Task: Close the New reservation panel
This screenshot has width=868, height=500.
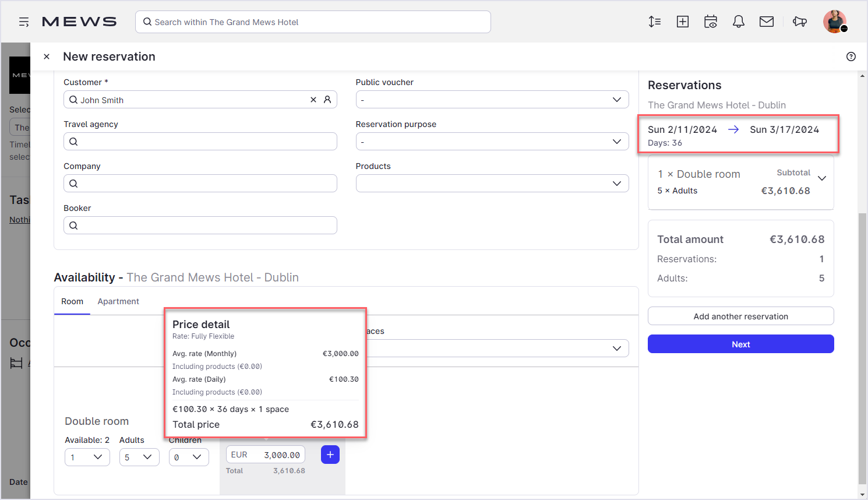Action: (x=47, y=57)
